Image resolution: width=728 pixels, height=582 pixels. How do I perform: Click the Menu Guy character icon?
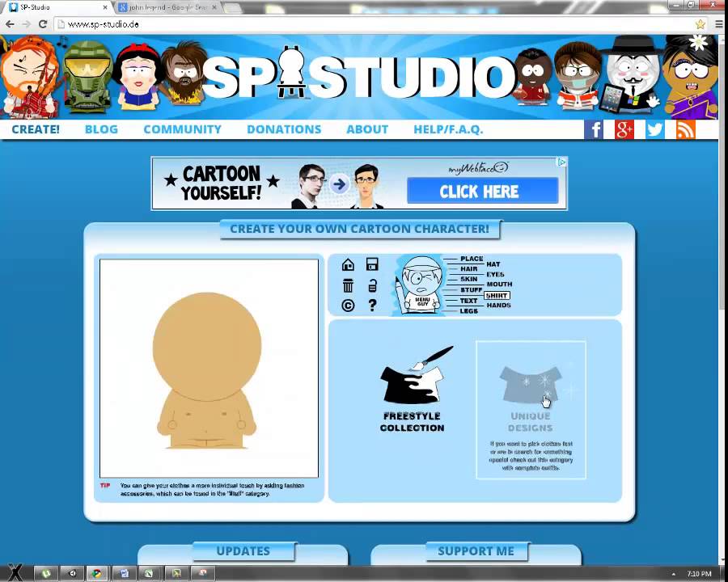(x=421, y=285)
